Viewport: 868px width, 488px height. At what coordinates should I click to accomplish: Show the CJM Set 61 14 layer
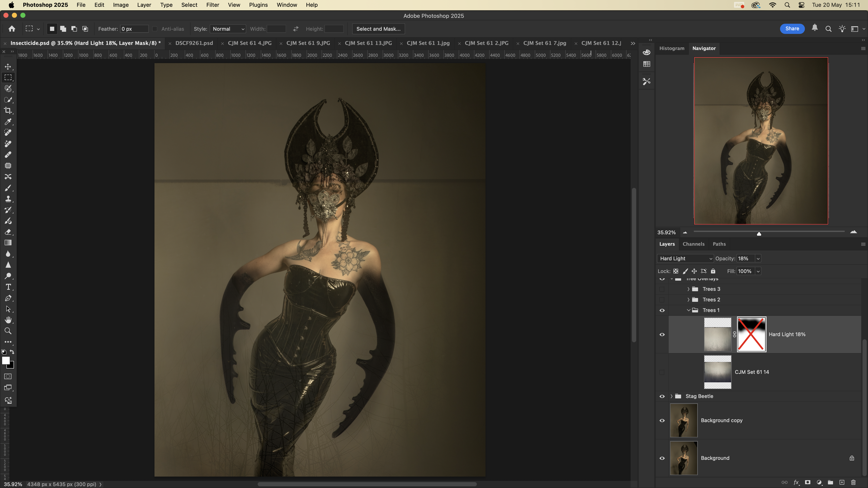662,372
